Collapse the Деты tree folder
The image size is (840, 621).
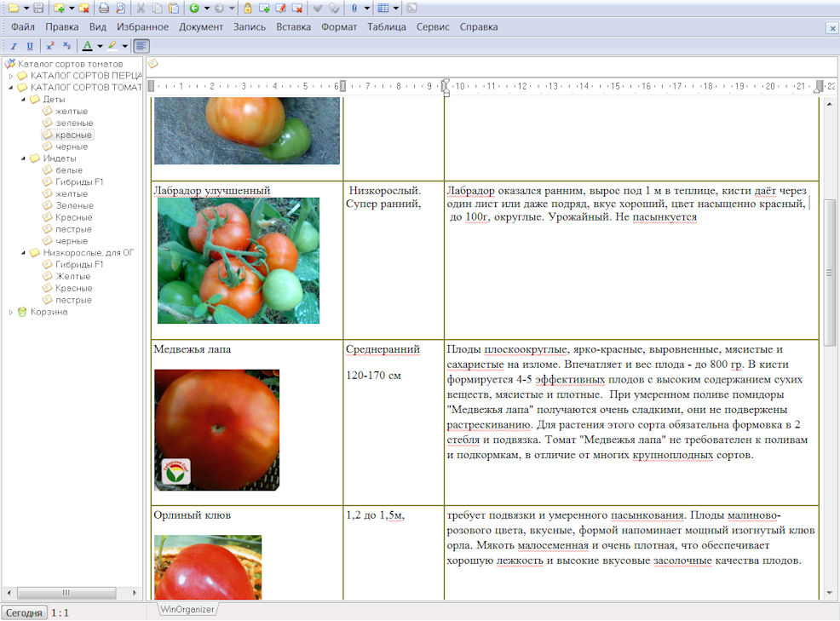tap(23, 100)
